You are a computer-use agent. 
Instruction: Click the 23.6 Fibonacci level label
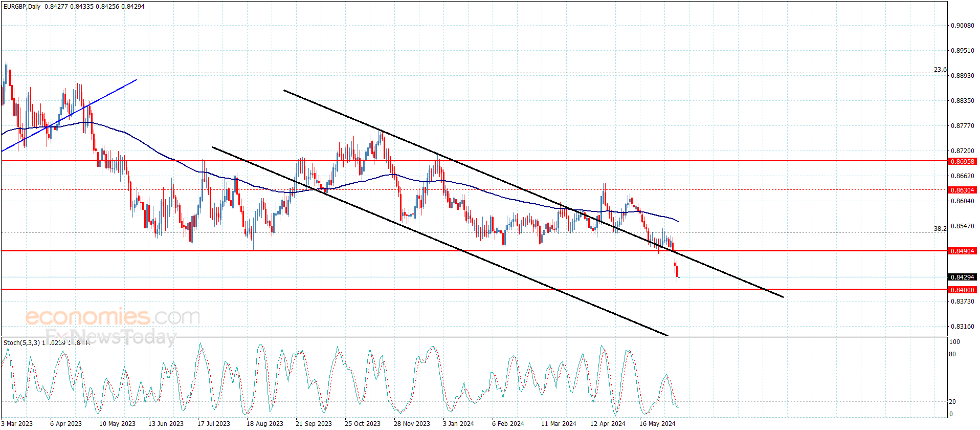tap(940, 70)
